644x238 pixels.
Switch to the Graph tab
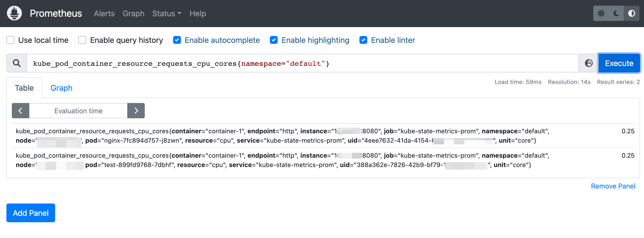pyautogui.click(x=61, y=88)
